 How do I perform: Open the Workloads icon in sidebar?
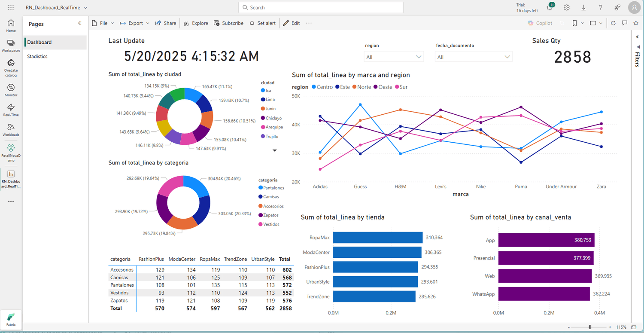[11, 128]
